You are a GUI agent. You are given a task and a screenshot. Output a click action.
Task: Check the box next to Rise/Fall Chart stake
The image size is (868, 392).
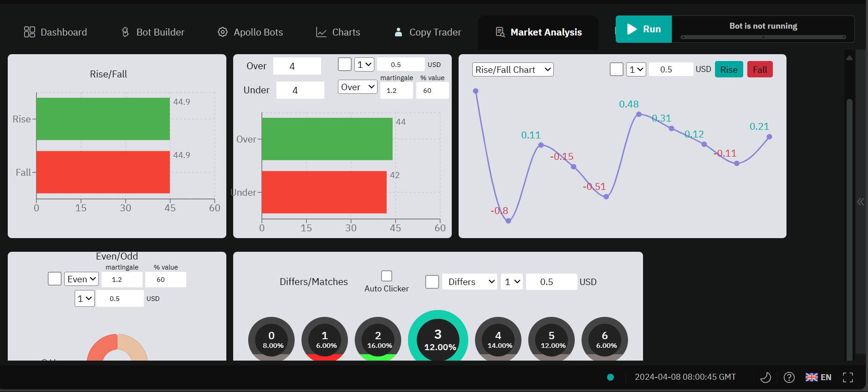tap(616, 69)
